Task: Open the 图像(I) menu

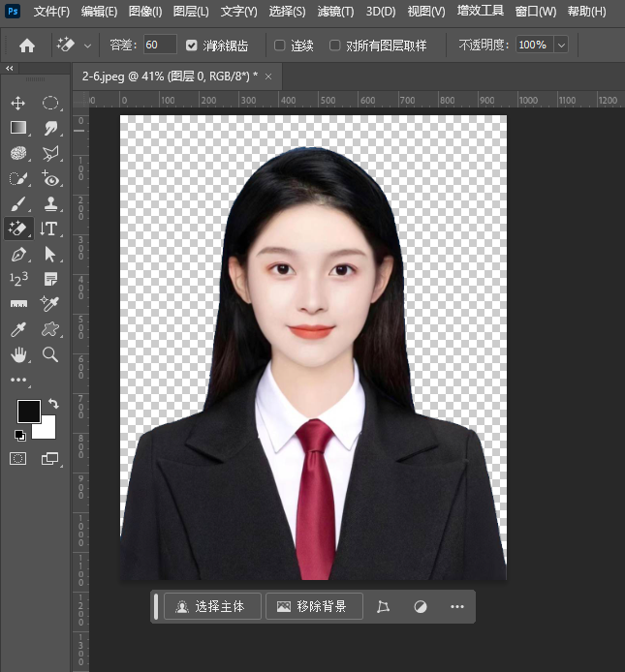Action: (145, 12)
